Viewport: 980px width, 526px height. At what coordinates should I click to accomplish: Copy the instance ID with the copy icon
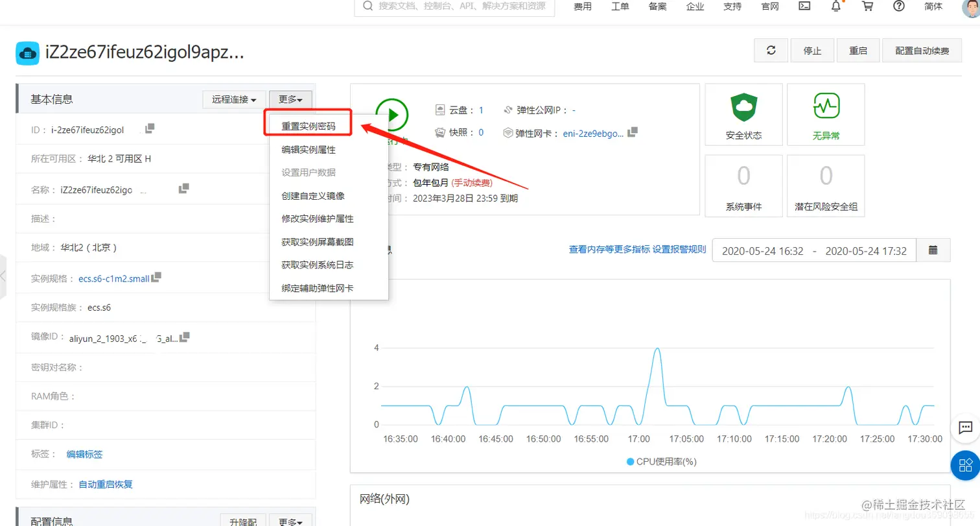coord(147,129)
